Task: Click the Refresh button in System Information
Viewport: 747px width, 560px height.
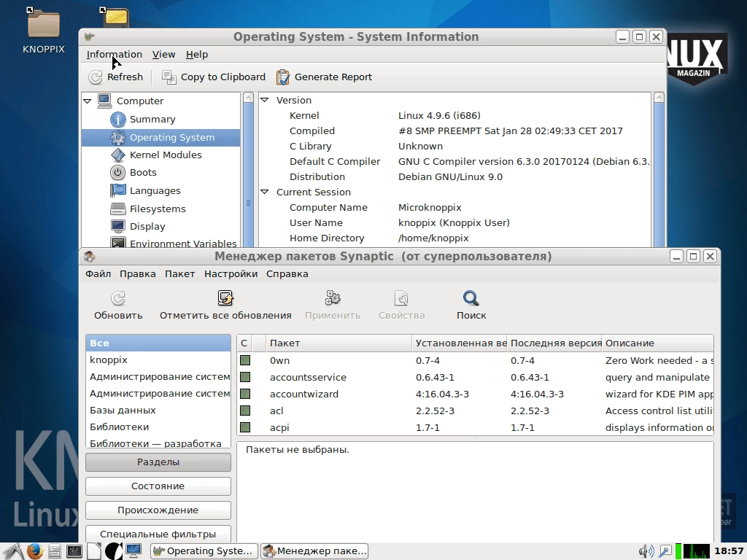Action: (x=115, y=77)
